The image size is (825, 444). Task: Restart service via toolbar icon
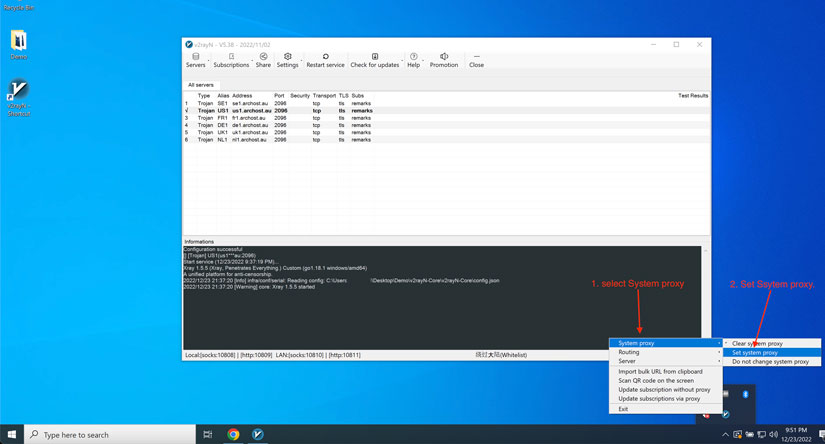tap(325, 60)
